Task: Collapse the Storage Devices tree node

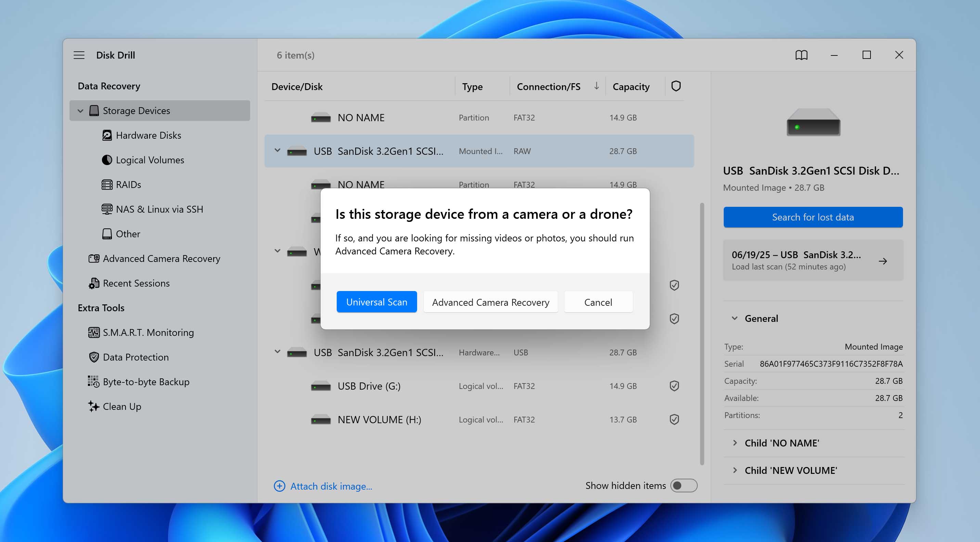Action: point(80,111)
